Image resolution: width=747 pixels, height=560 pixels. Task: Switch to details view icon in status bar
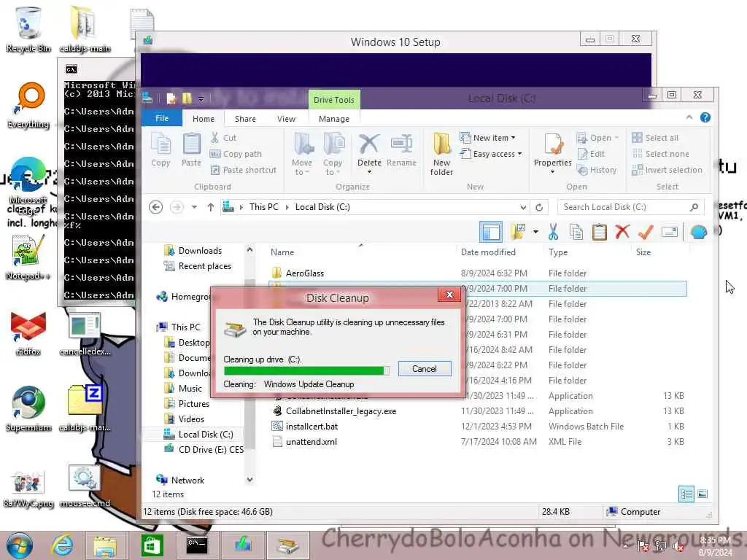pyautogui.click(x=686, y=494)
